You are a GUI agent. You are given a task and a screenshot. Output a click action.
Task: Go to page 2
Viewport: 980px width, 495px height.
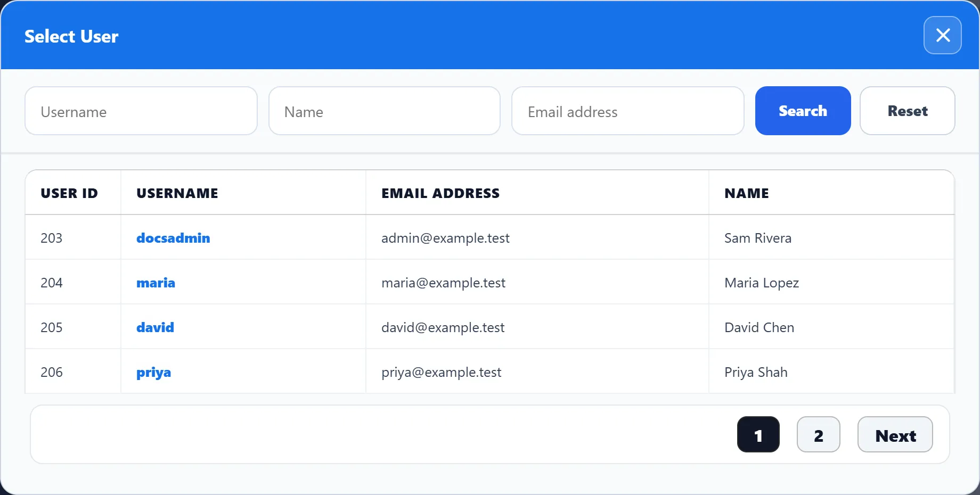click(x=818, y=434)
